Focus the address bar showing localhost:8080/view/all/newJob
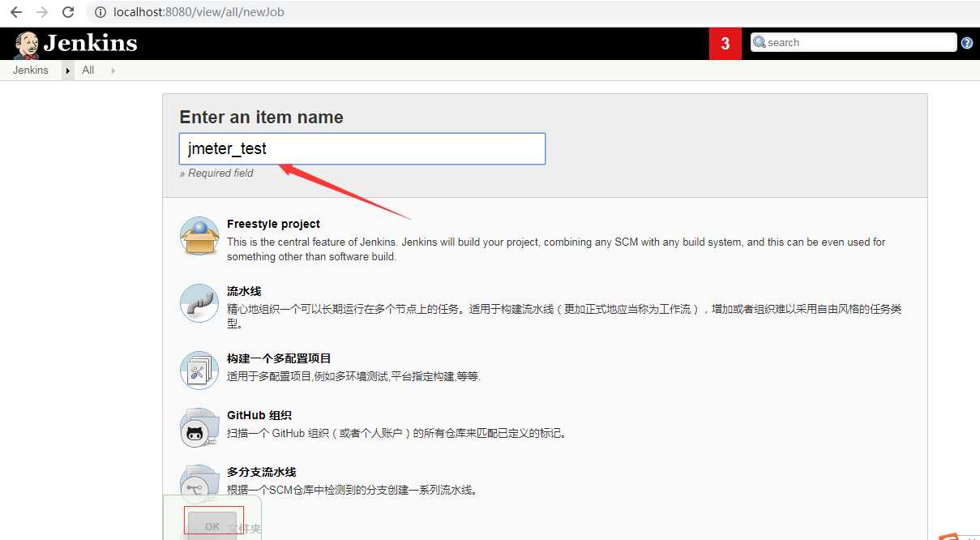Image resolution: width=980 pixels, height=540 pixels. pyautogui.click(x=199, y=12)
